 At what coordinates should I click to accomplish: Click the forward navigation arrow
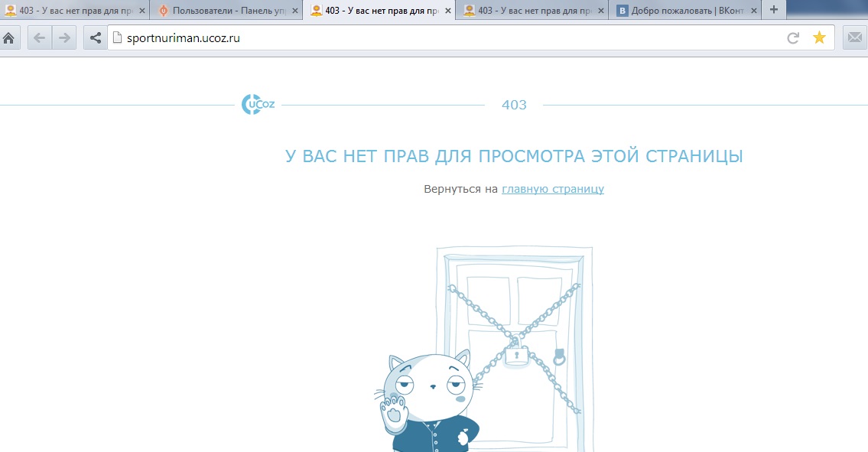[64, 38]
